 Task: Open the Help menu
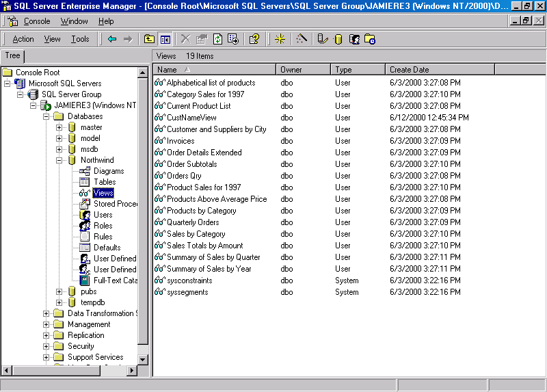pos(106,21)
